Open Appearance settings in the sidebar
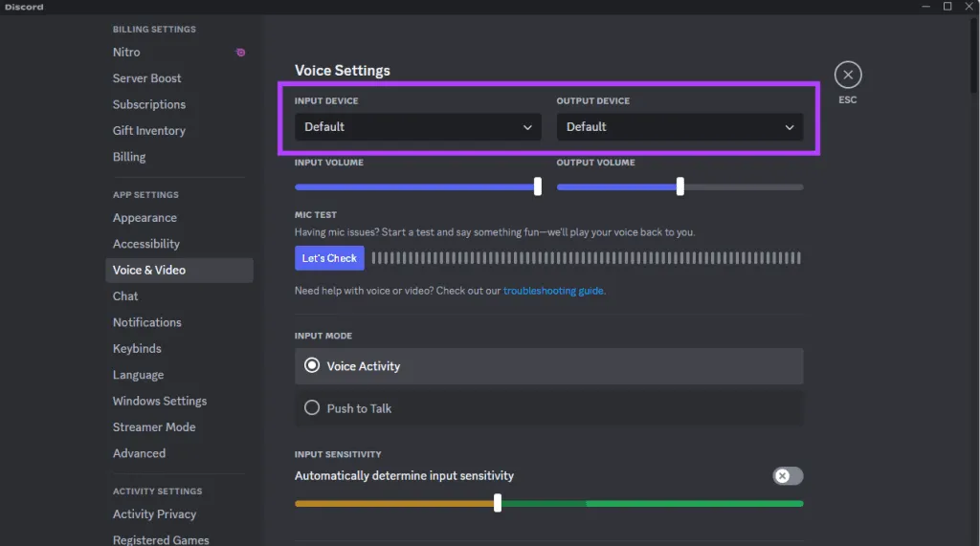Screen dimensions: 980x546 tap(145, 218)
